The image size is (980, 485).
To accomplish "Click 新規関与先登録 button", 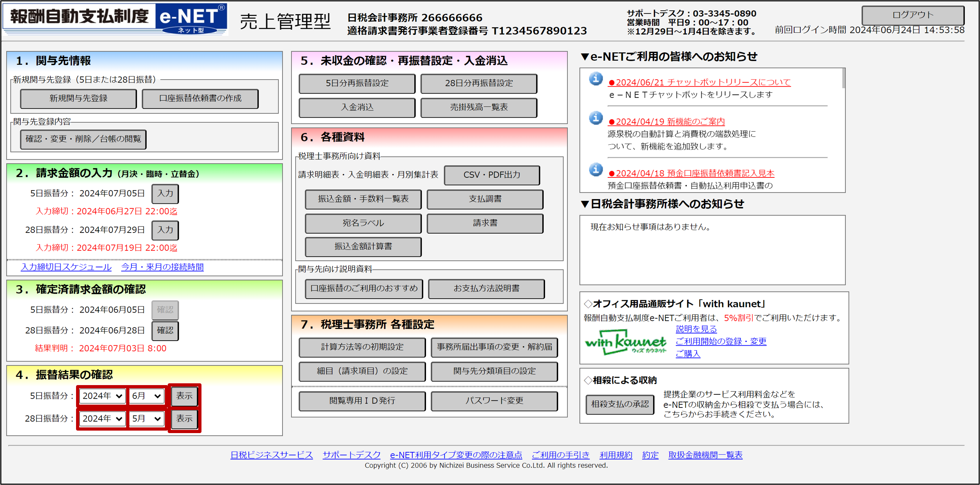I will 79,98.
